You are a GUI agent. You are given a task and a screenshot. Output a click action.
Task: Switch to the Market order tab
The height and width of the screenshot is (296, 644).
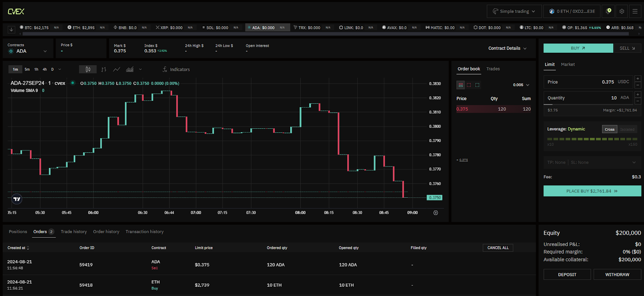click(x=568, y=64)
